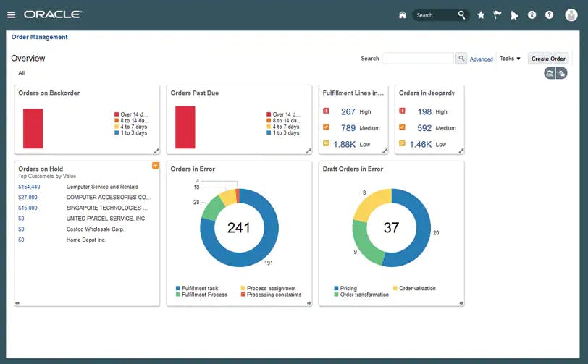Click the right round view icon below Create Order
The width and height of the screenshot is (588, 364).
pos(561,74)
